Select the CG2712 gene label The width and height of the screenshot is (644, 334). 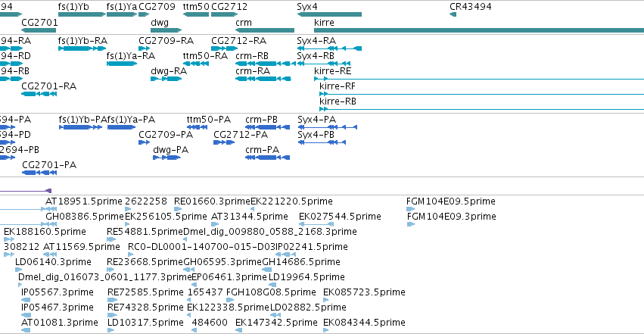(x=229, y=7)
